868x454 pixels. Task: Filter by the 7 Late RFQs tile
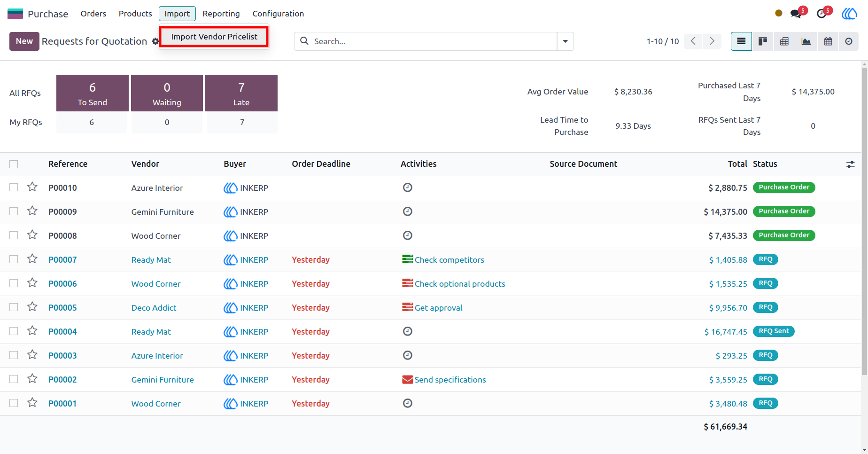tap(241, 93)
